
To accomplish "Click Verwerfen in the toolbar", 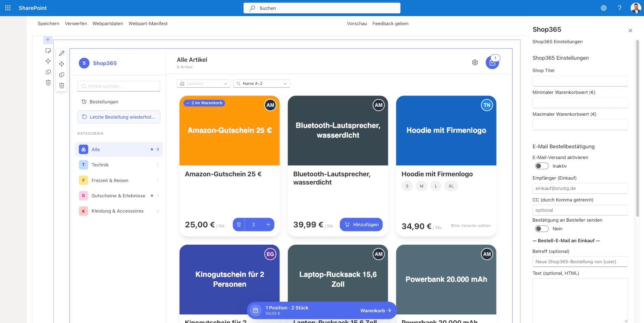I will coord(76,23).
